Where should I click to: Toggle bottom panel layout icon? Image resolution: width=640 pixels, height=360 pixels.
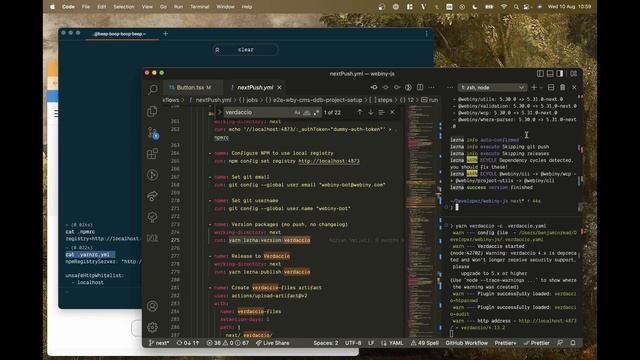550,73
